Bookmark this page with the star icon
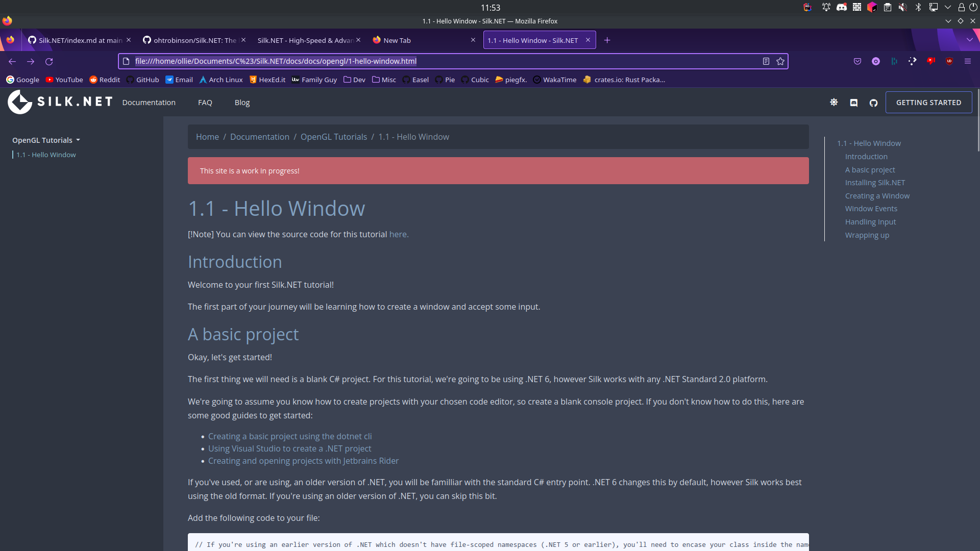This screenshot has width=980, height=551. [780, 61]
